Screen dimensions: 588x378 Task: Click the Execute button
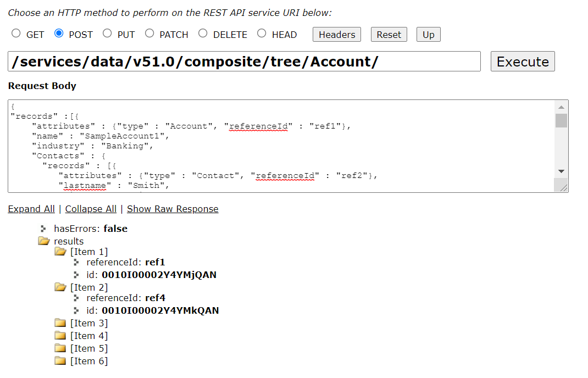pyautogui.click(x=523, y=62)
